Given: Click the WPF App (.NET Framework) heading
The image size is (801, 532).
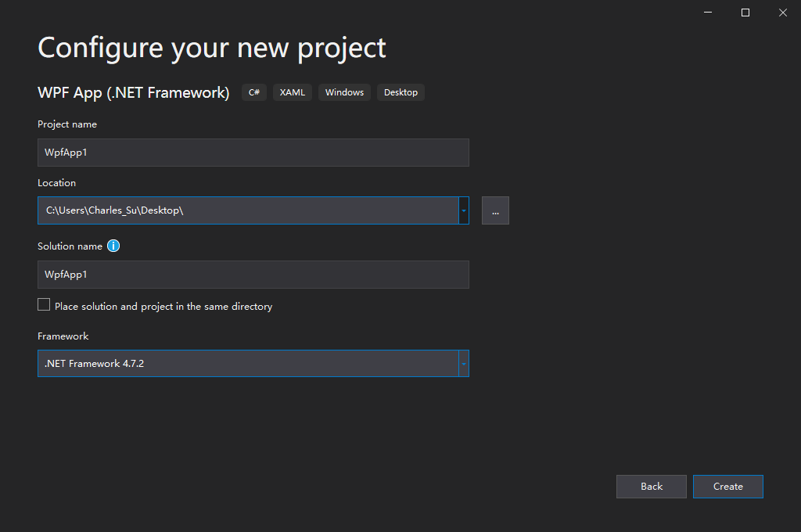Looking at the screenshot, I should tap(133, 92).
